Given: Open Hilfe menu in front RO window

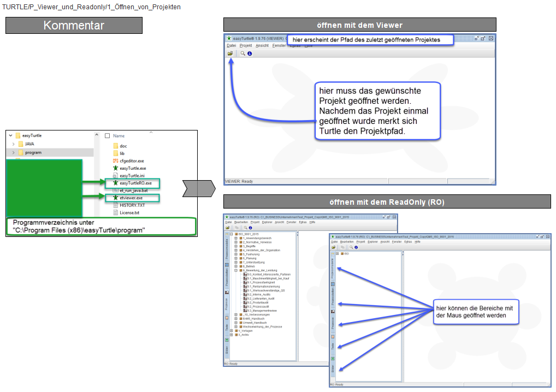Looking at the screenshot, I should (x=417, y=242).
